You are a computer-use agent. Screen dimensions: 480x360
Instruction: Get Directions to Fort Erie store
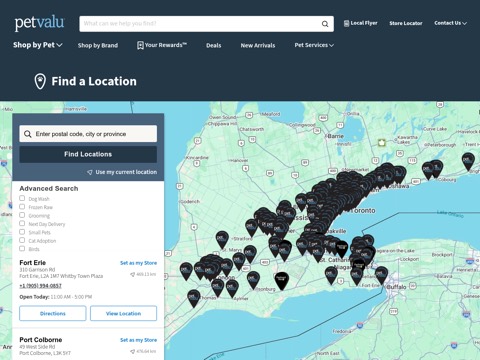click(x=53, y=313)
